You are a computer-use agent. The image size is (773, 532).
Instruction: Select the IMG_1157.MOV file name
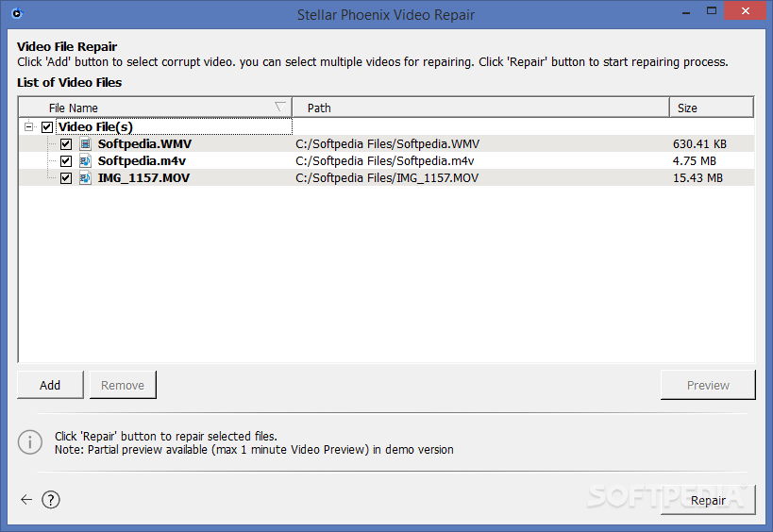(x=143, y=178)
